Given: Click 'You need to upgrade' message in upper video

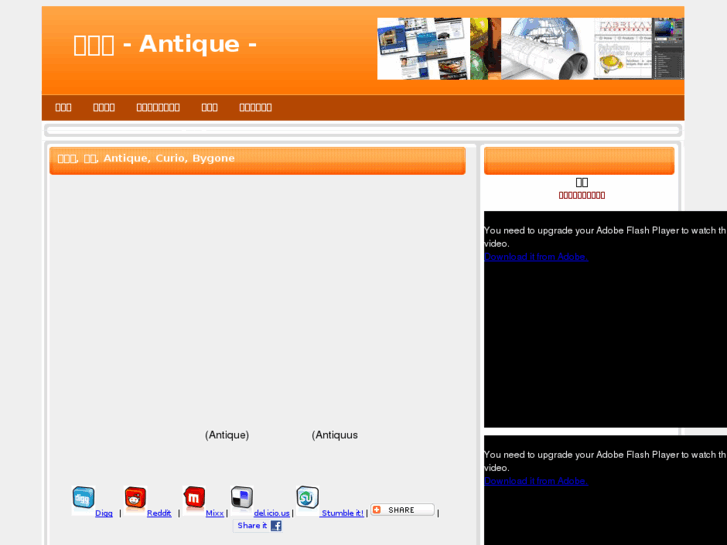Looking at the screenshot, I should [605, 237].
